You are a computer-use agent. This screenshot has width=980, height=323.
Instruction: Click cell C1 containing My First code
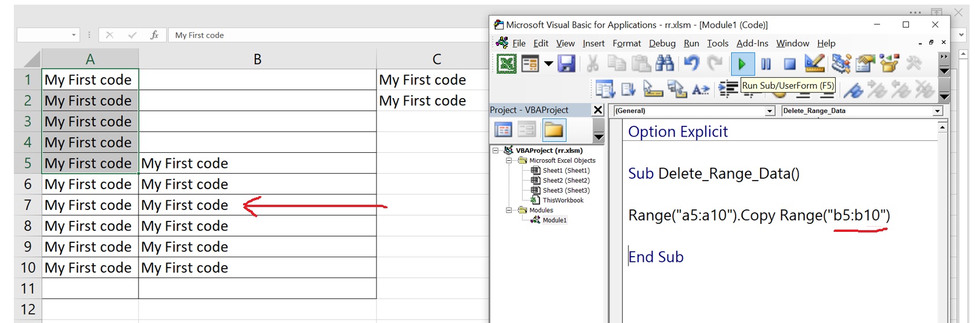(x=433, y=80)
